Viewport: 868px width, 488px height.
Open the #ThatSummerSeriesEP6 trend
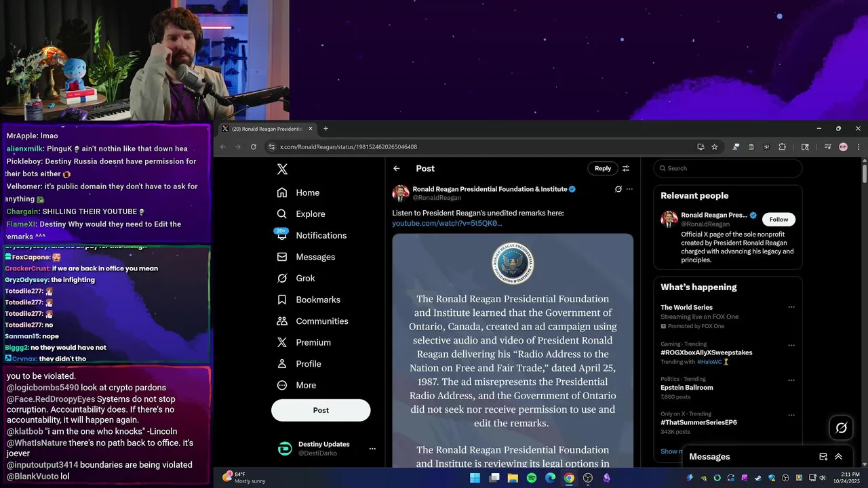click(698, 422)
